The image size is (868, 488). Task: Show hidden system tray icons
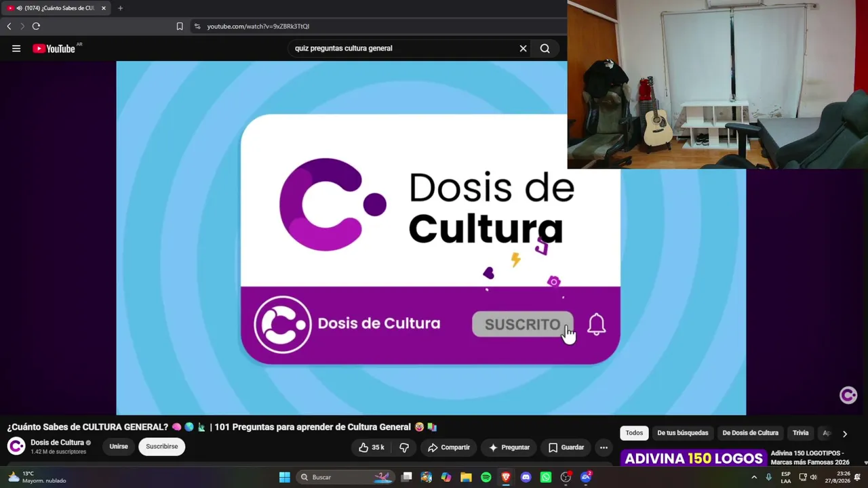click(754, 477)
